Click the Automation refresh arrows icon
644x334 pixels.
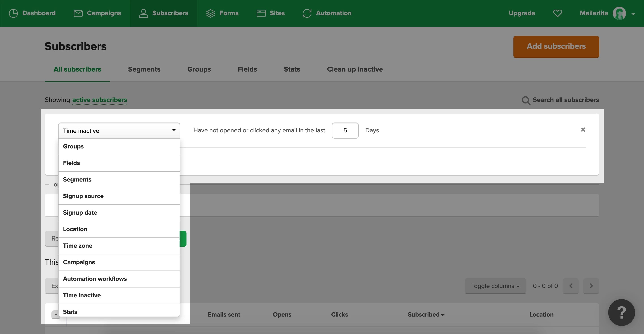click(307, 13)
